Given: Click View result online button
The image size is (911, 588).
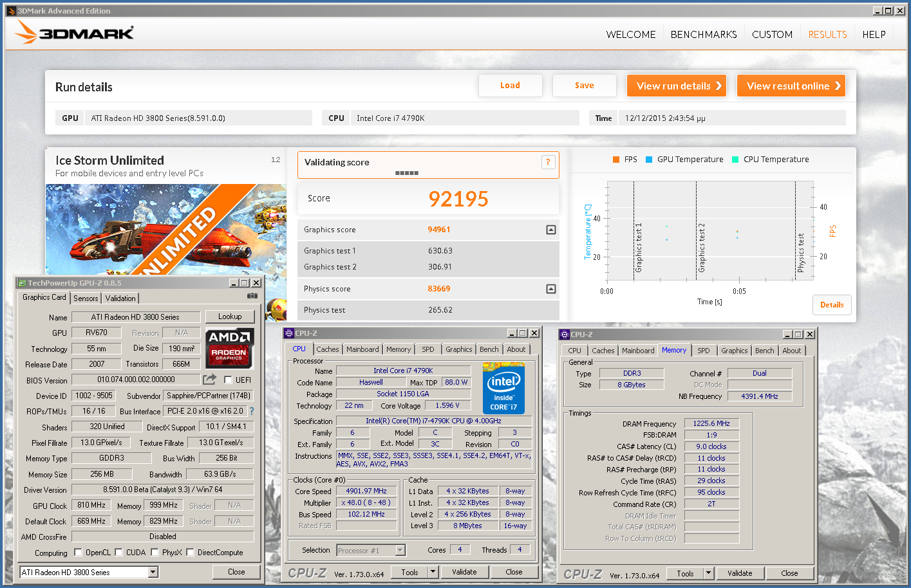Looking at the screenshot, I should pos(791,86).
